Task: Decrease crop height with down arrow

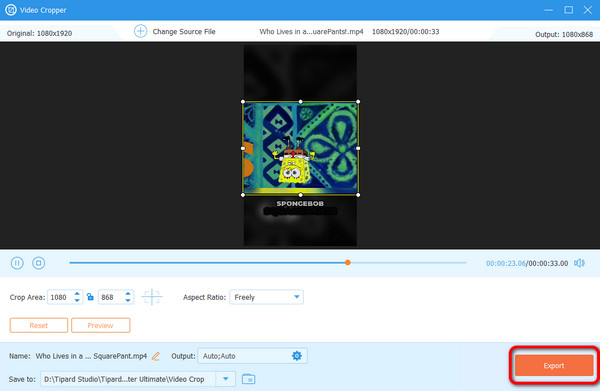Action: [128, 301]
